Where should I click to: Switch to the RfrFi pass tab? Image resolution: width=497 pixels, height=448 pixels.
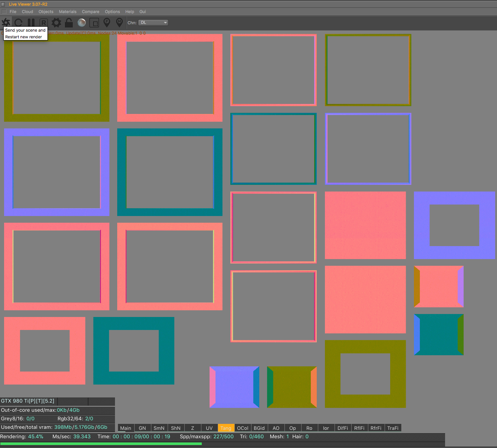376,428
